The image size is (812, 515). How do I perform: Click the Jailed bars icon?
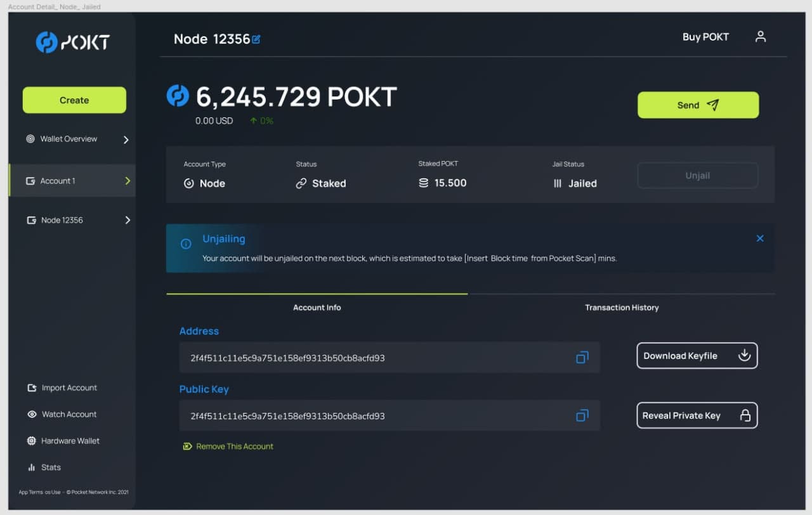click(558, 183)
